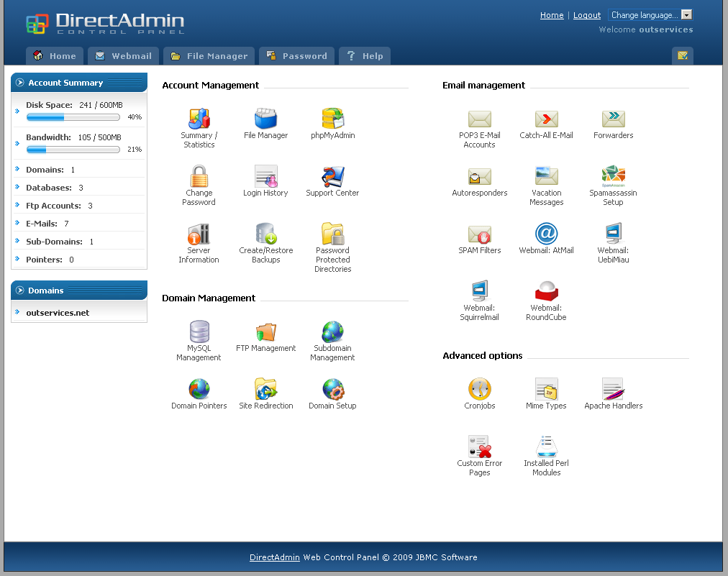Switch to the Help tab
The width and height of the screenshot is (728, 576).
click(365, 56)
